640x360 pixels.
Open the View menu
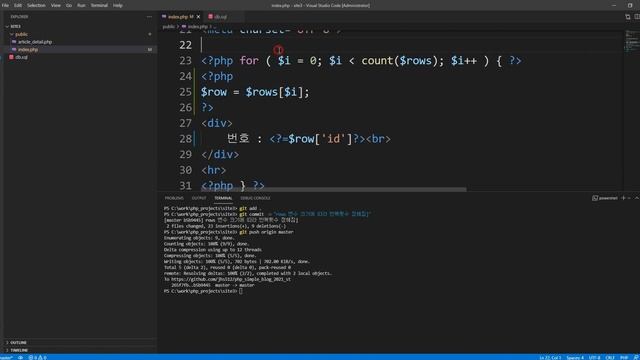pyautogui.click(x=56, y=5)
